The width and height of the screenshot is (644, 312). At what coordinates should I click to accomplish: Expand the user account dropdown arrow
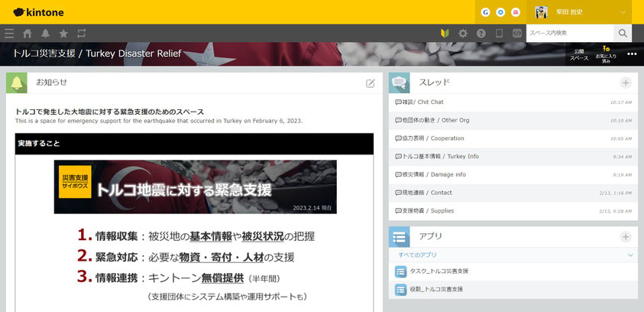coord(623,12)
